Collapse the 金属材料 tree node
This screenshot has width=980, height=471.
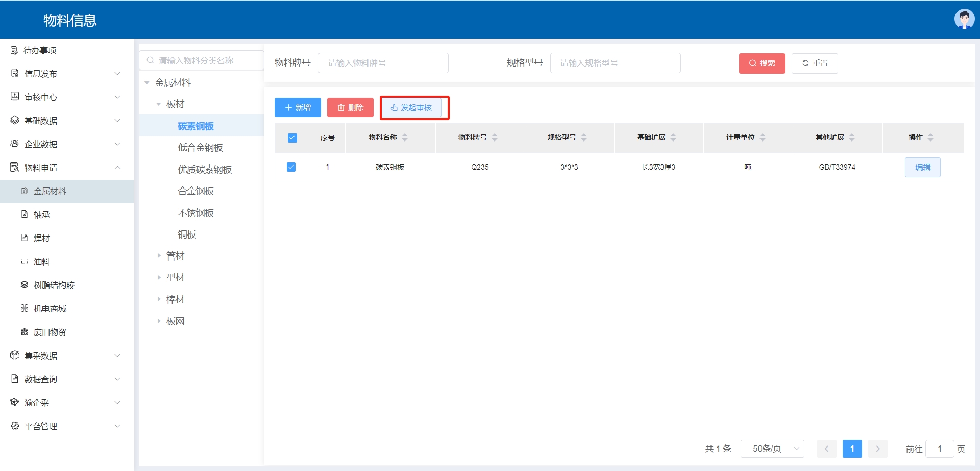(x=147, y=83)
